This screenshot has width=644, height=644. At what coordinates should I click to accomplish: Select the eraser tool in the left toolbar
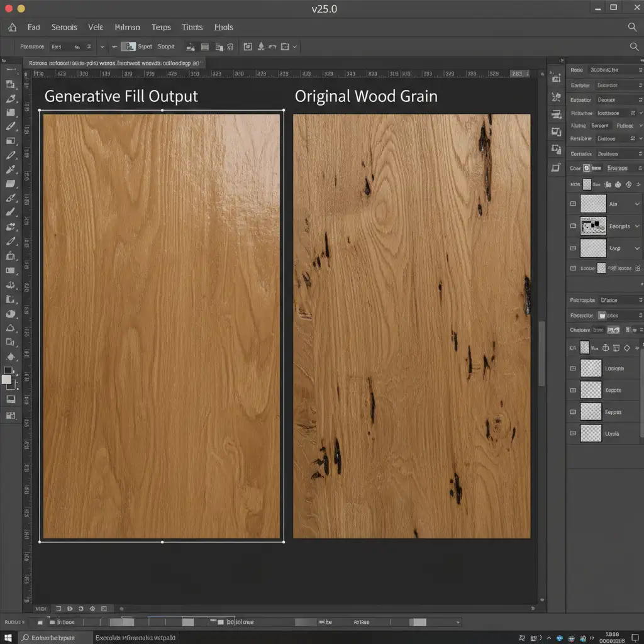[x=11, y=184]
